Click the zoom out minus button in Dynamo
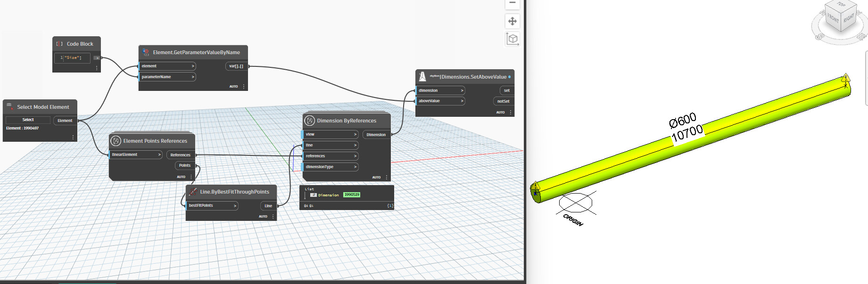The height and width of the screenshot is (284, 868). (512, 3)
